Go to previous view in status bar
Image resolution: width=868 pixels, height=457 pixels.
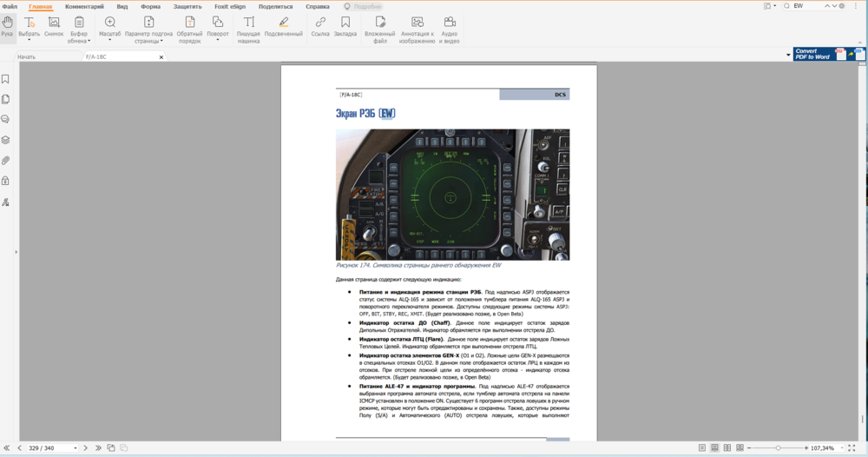click(x=111, y=447)
